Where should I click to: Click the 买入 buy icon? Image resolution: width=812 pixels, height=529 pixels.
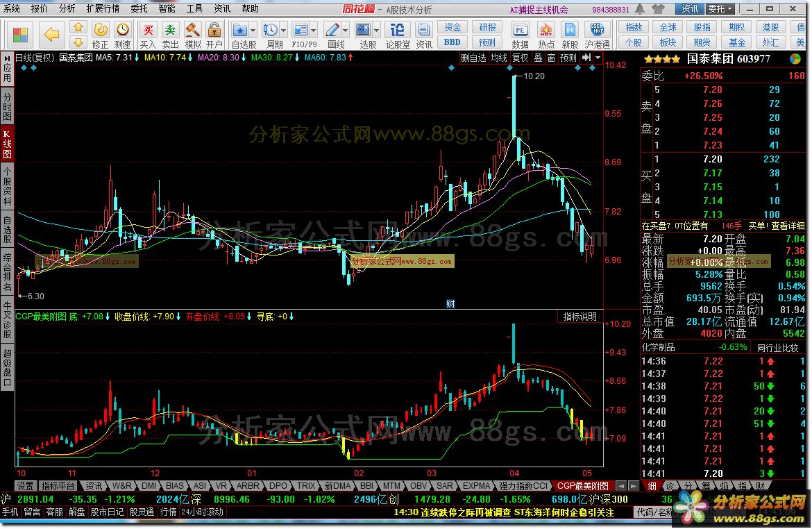148,30
